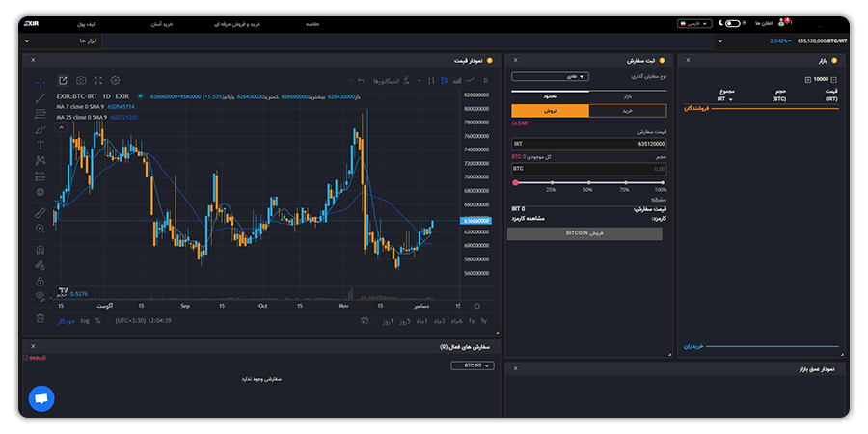Open the indicators (اندیکاتورها) menu

coord(391,81)
